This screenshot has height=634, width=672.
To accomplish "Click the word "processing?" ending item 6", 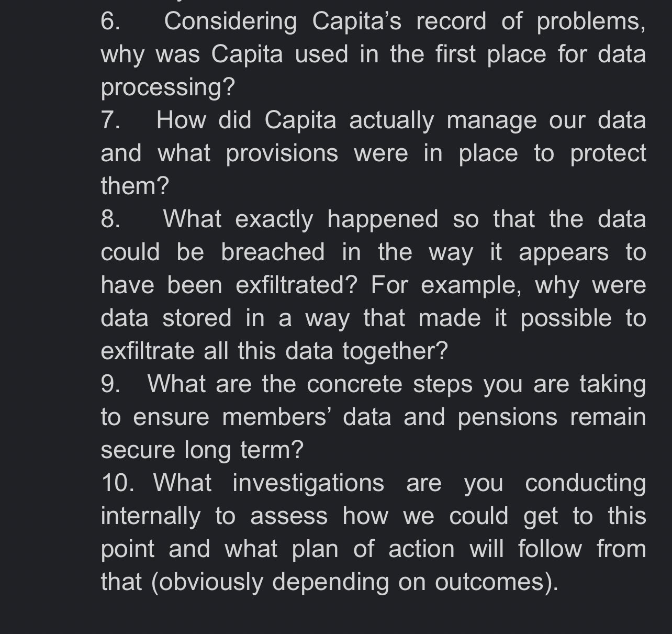I will pos(168,87).
